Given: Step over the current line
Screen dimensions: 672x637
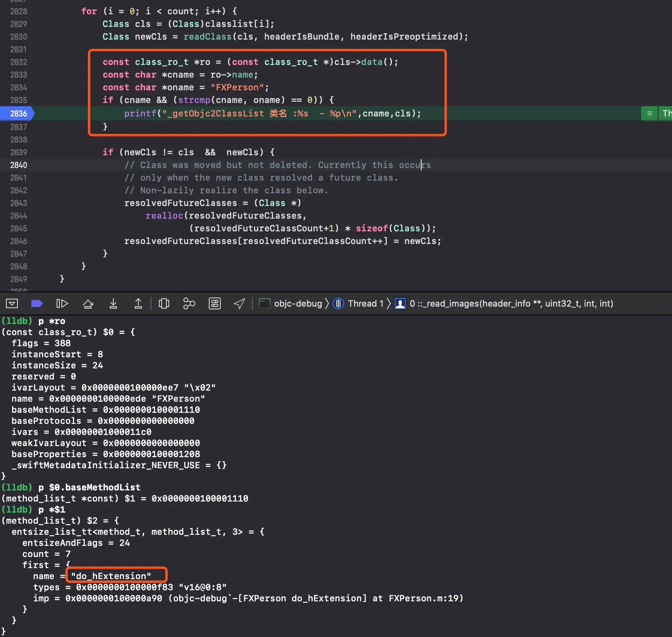Looking at the screenshot, I should [88, 303].
